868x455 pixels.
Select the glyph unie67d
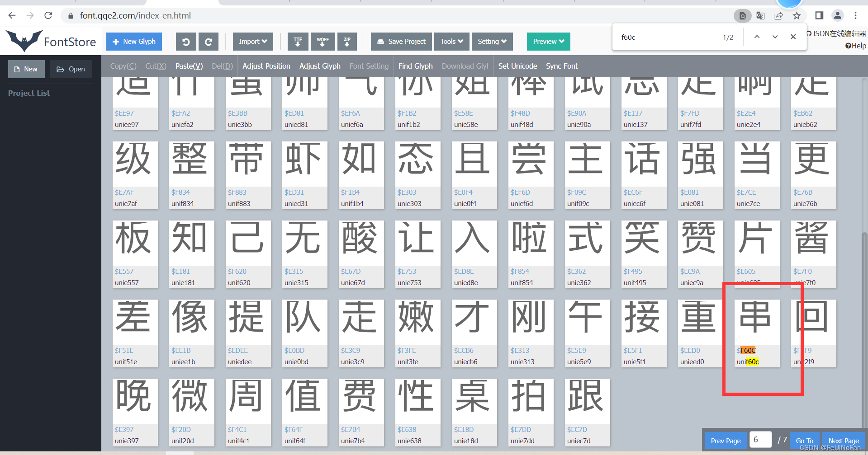click(x=361, y=254)
